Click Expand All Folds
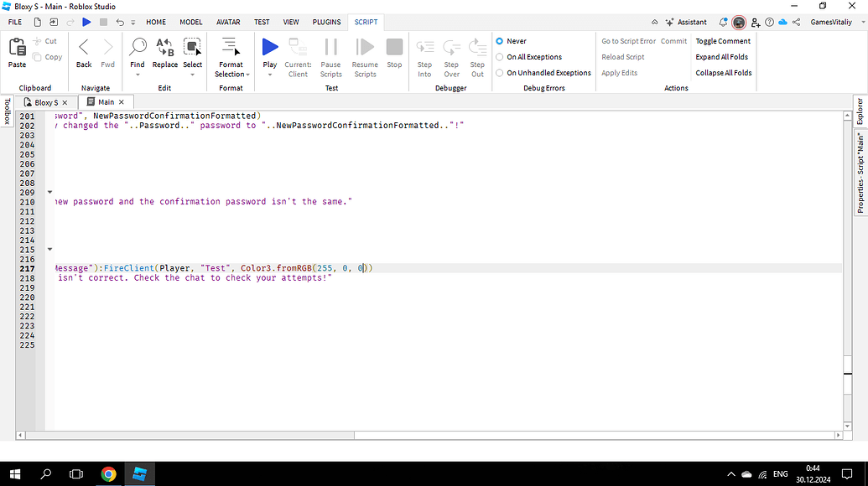Image resolution: width=868 pixels, height=486 pixels. point(722,57)
